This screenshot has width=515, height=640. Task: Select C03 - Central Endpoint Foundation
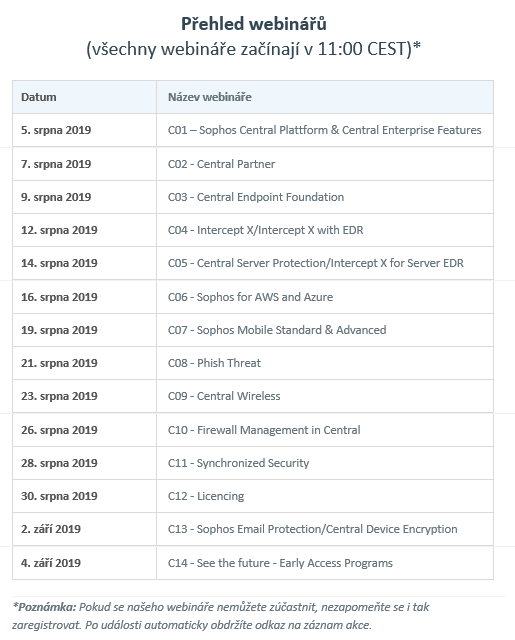coord(256,197)
